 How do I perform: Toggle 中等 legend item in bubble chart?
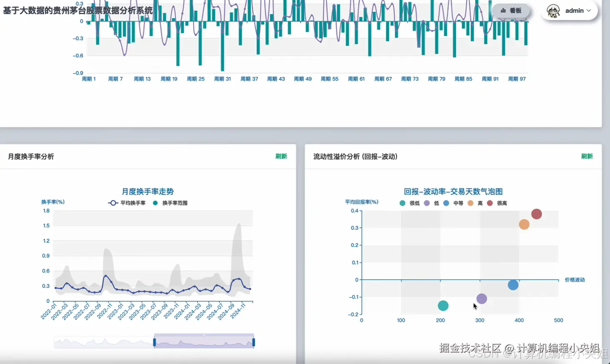coord(453,203)
